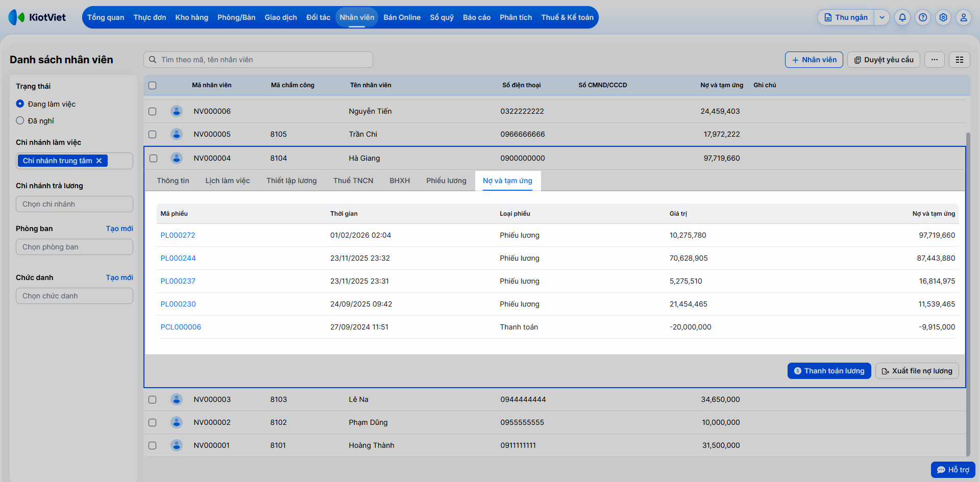Click Tạo mới next to Chức danh
Image resolution: width=980 pixels, height=482 pixels.
[119, 277]
